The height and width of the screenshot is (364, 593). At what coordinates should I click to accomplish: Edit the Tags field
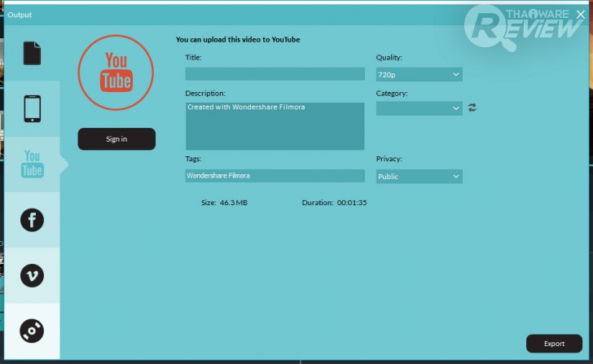coord(275,176)
